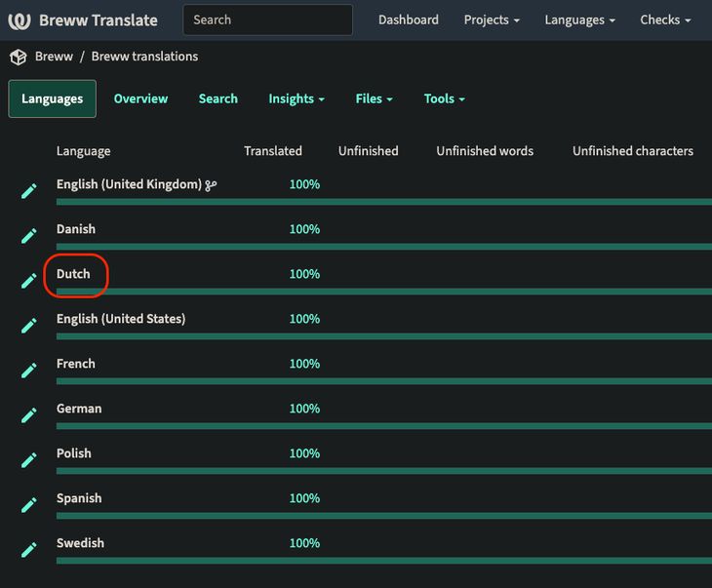Open the Languages dropdown in navbar
712x588 pixels.
tap(579, 20)
